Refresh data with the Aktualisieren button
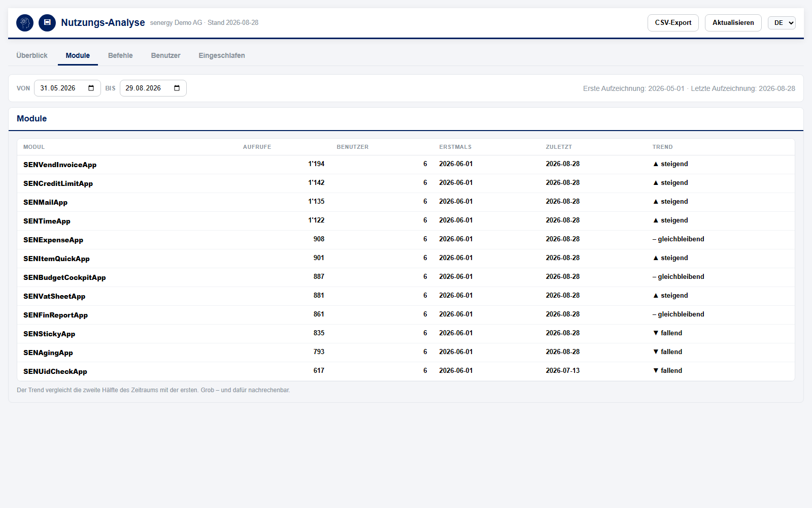This screenshot has width=812, height=508. (x=733, y=23)
